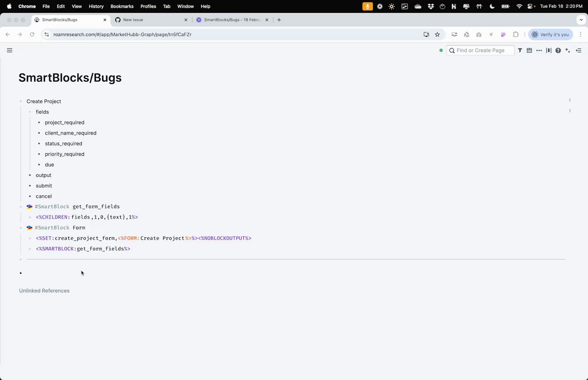Click the green sync status dot

tap(441, 51)
